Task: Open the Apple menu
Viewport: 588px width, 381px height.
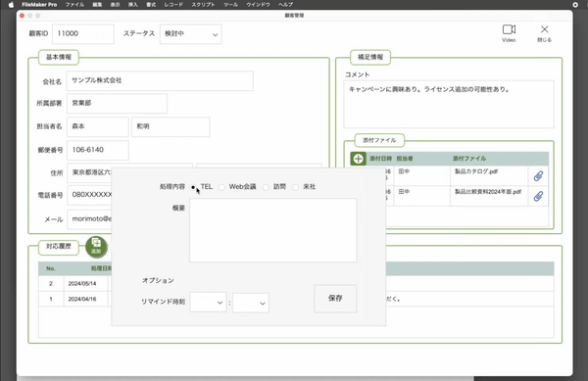Action: click(11, 5)
